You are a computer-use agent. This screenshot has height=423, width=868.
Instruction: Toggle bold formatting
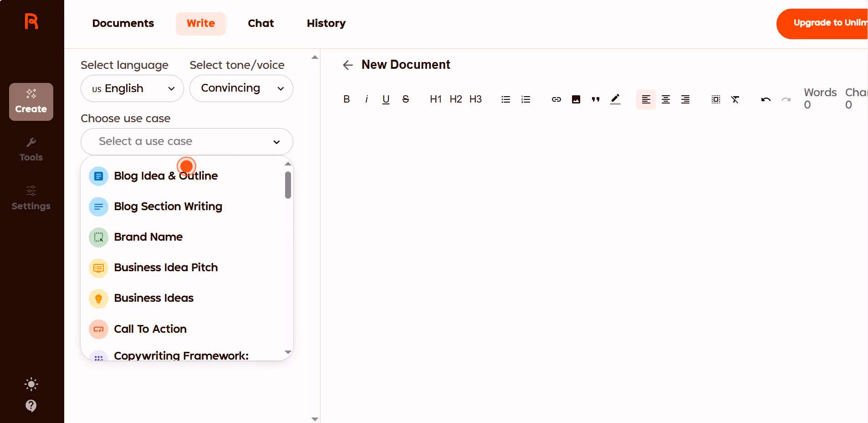point(347,99)
